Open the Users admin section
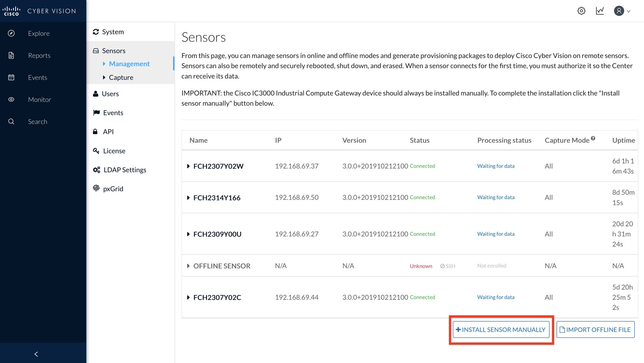Image resolution: width=644 pixels, height=363 pixels. (x=110, y=94)
